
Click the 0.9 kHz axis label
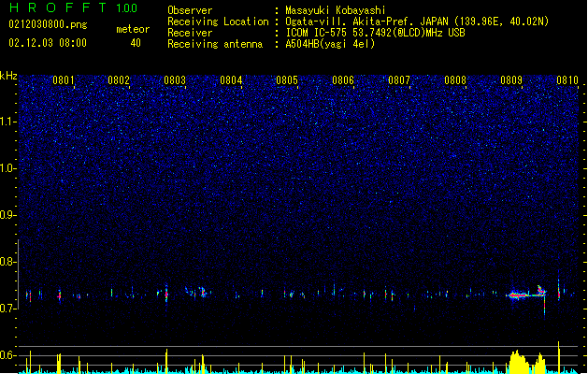click(x=8, y=215)
